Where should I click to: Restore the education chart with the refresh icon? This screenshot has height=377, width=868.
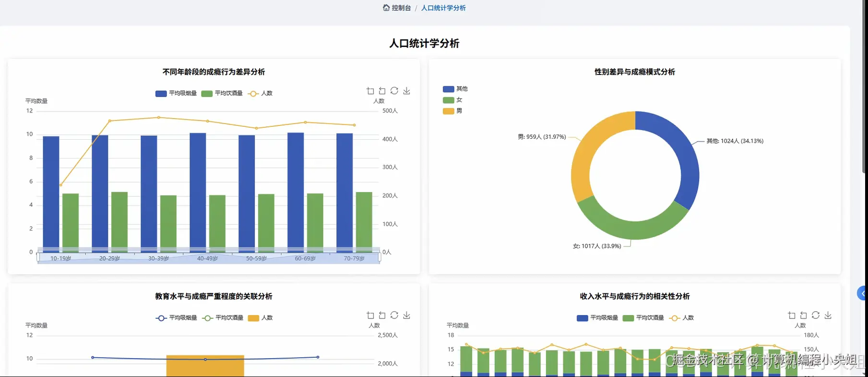pos(394,315)
